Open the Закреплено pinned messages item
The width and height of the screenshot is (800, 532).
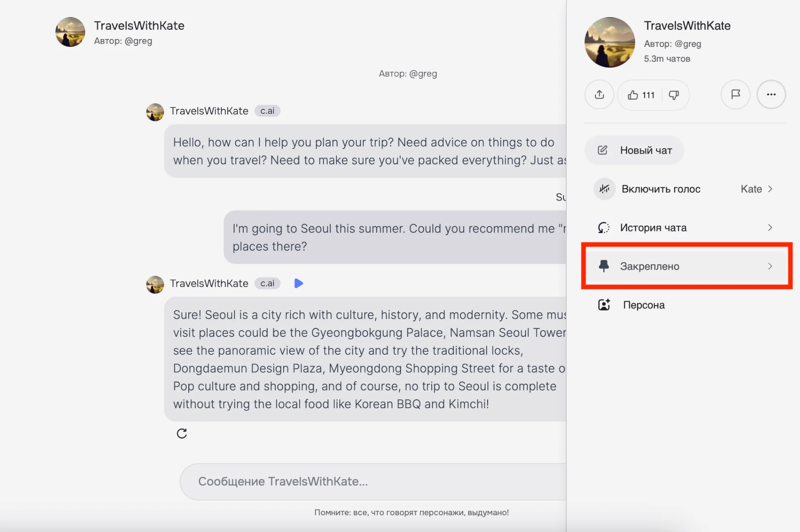point(649,266)
